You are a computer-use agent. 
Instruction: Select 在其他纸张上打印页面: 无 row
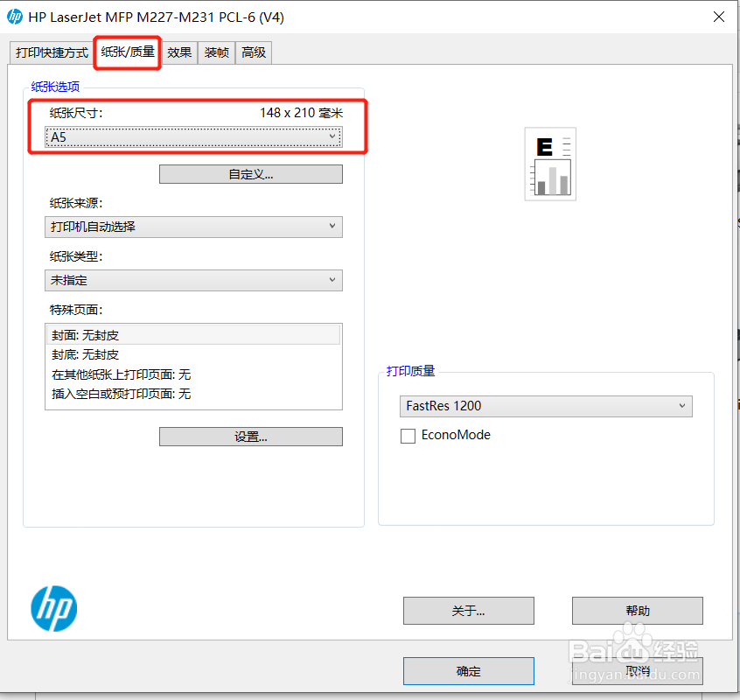click(x=193, y=374)
